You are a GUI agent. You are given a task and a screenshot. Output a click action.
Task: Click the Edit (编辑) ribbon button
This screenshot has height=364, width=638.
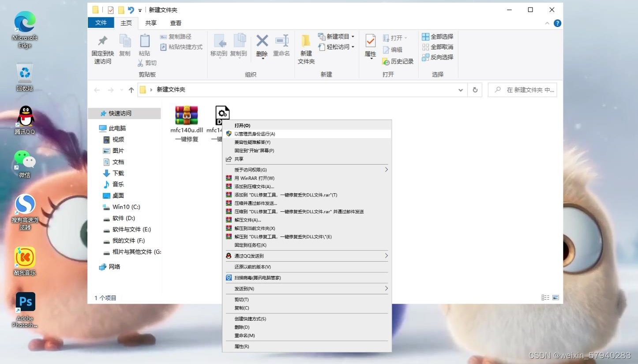pos(392,50)
